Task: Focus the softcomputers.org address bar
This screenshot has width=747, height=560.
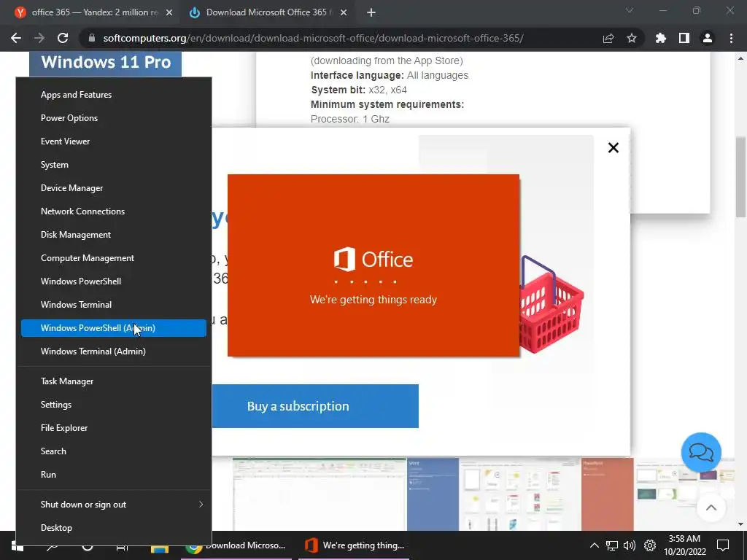Action: (314, 38)
